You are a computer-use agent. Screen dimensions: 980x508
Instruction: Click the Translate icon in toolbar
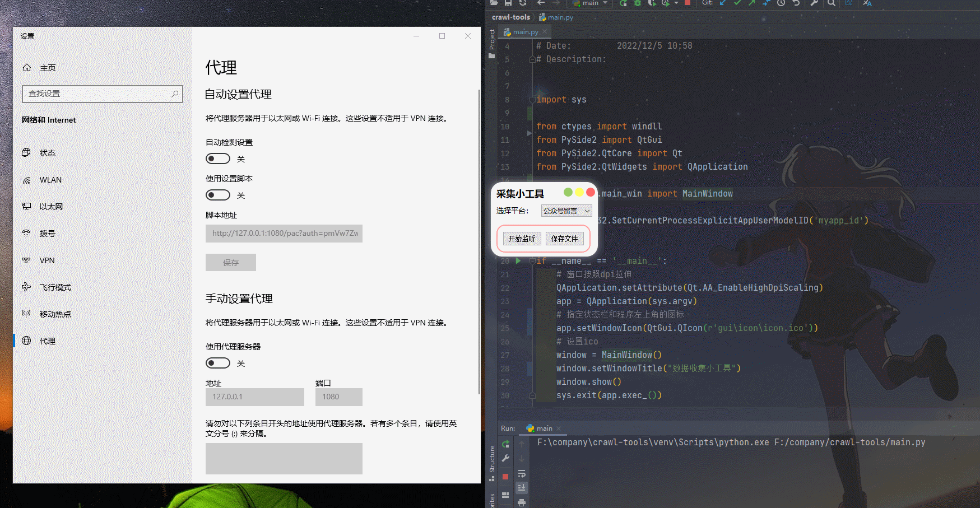(x=867, y=3)
